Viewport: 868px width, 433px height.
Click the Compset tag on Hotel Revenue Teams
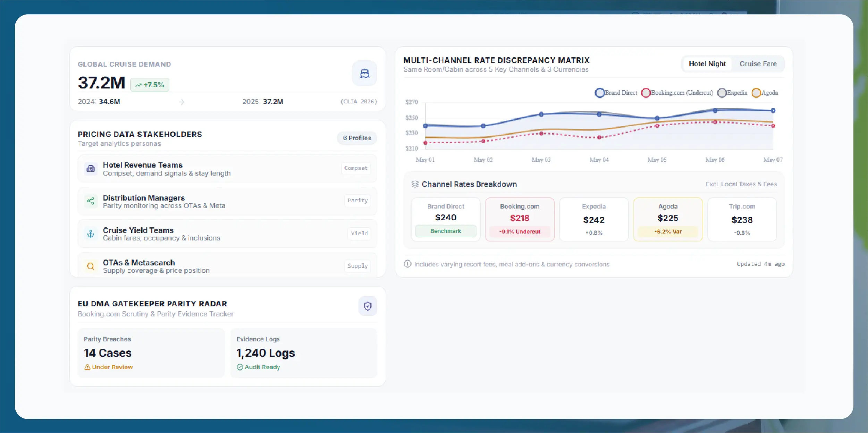point(356,168)
